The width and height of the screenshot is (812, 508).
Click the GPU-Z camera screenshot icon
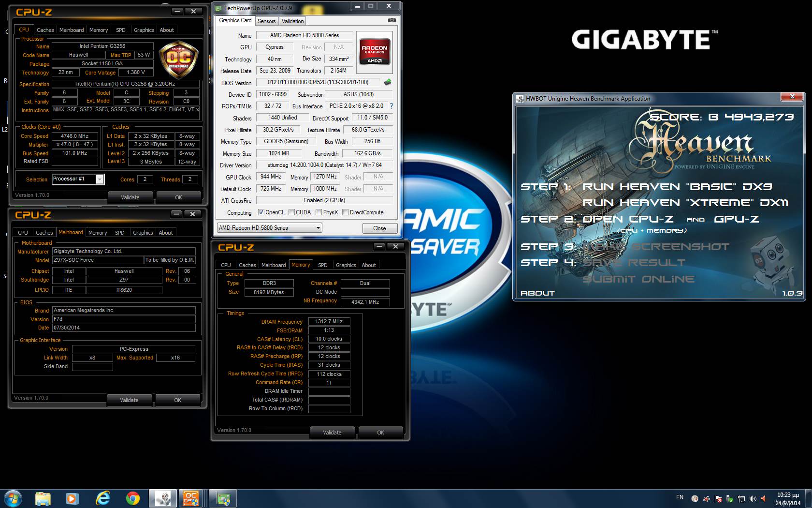coord(392,20)
